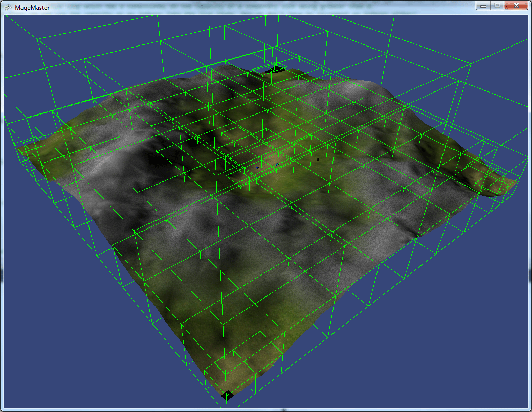Select the leftmost blue sphere on terrain
This screenshot has height=412, width=532.
[257, 167]
